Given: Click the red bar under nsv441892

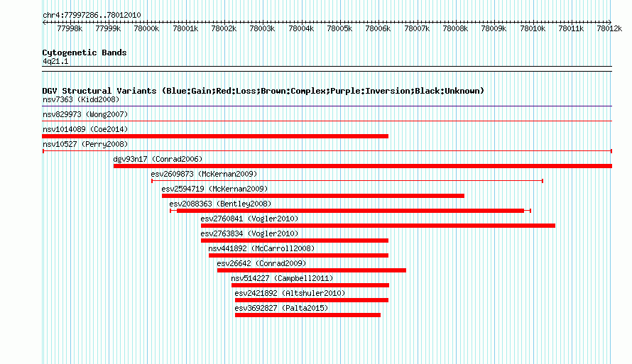Looking at the screenshot, I should [x=299, y=255].
